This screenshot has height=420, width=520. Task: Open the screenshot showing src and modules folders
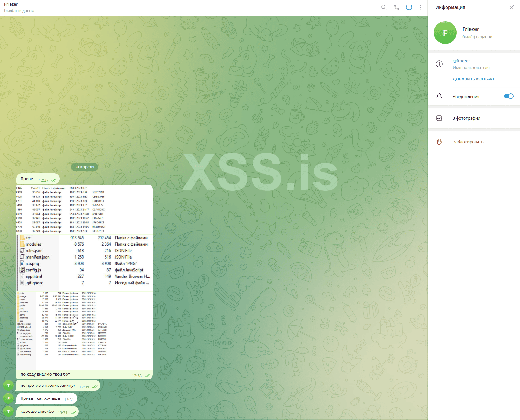click(x=85, y=262)
